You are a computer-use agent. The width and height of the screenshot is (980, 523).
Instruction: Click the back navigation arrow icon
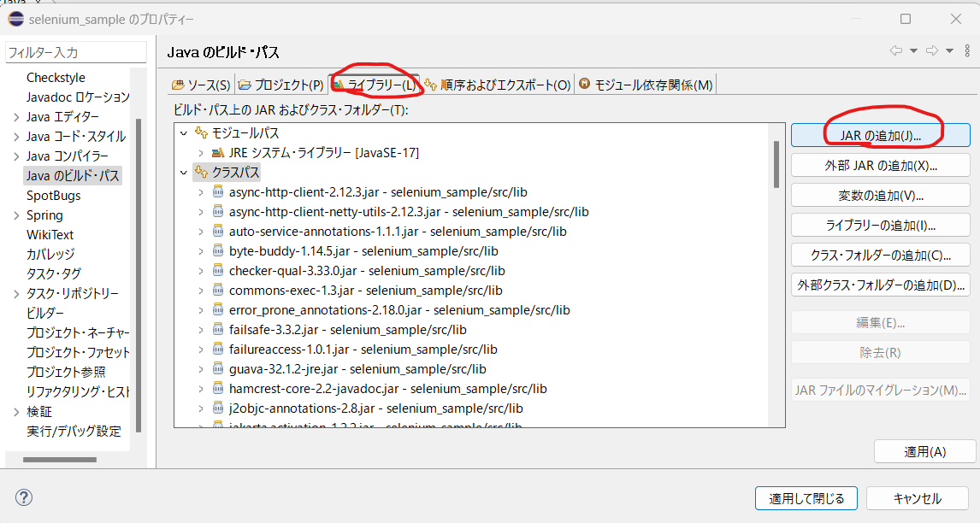click(x=896, y=50)
